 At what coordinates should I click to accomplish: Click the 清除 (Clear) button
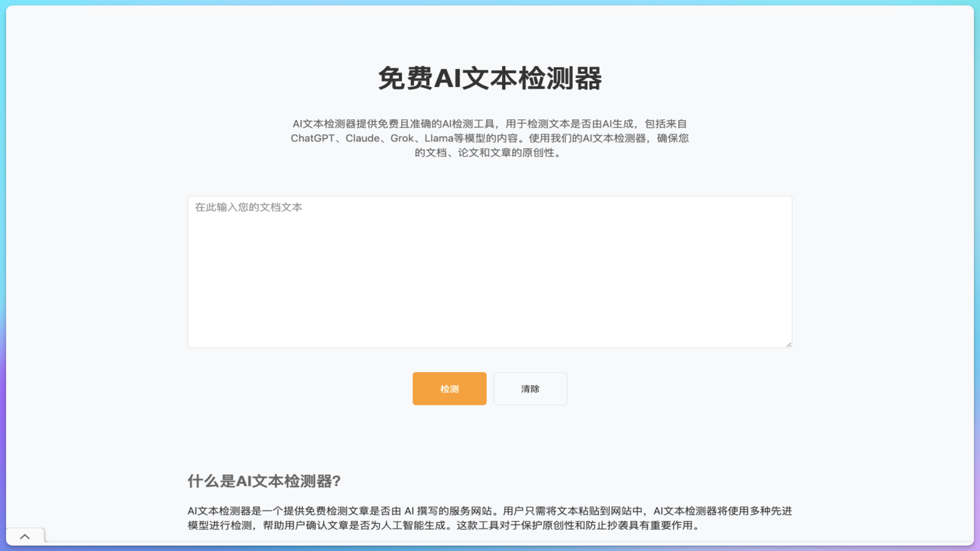[x=530, y=388]
